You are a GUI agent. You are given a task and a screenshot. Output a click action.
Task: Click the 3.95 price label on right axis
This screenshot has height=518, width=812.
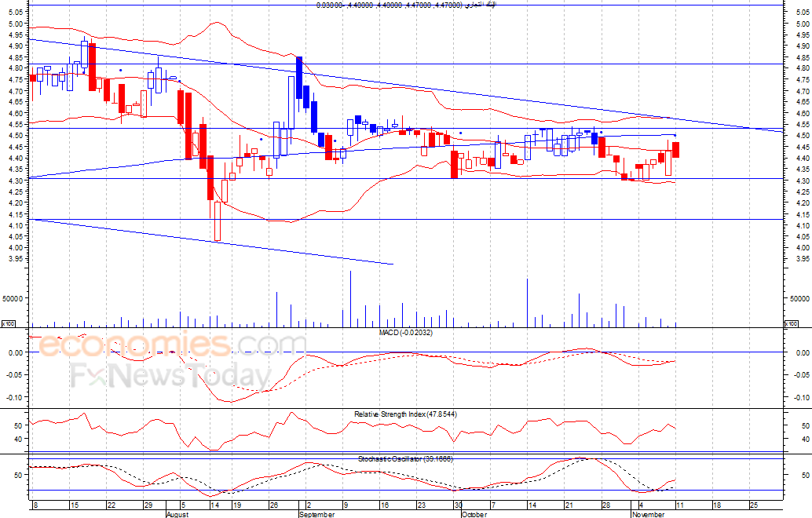tap(803, 258)
